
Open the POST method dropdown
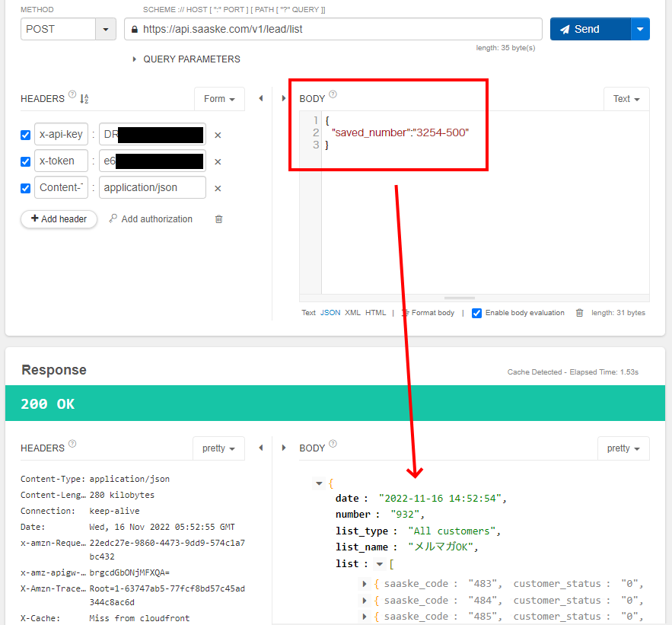[x=105, y=29]
